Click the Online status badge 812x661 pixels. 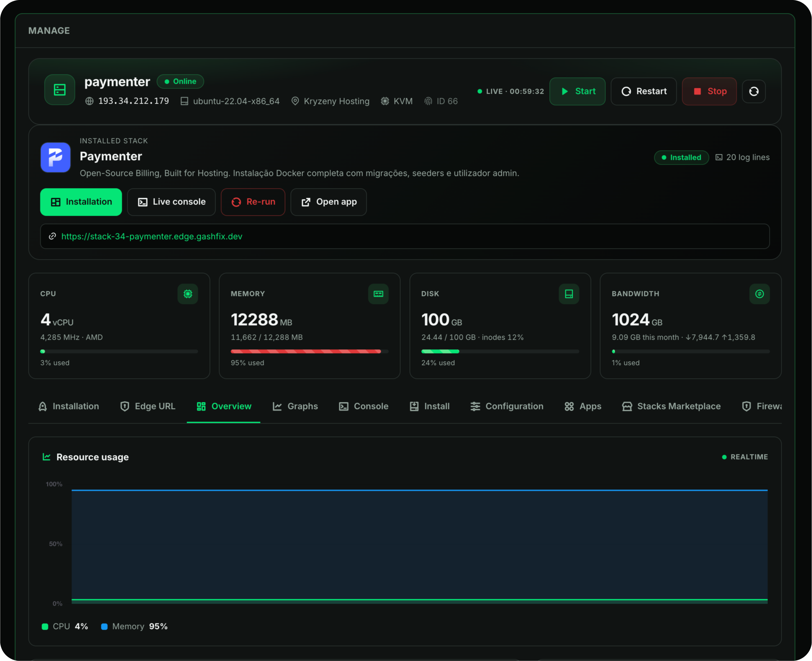(180, 81)
